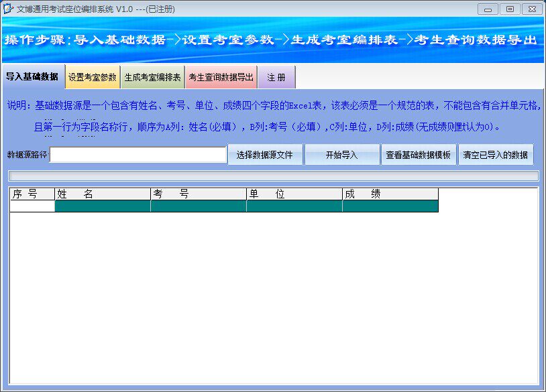
Task: Select the empty cell under 考号 column
Action: 199,206
